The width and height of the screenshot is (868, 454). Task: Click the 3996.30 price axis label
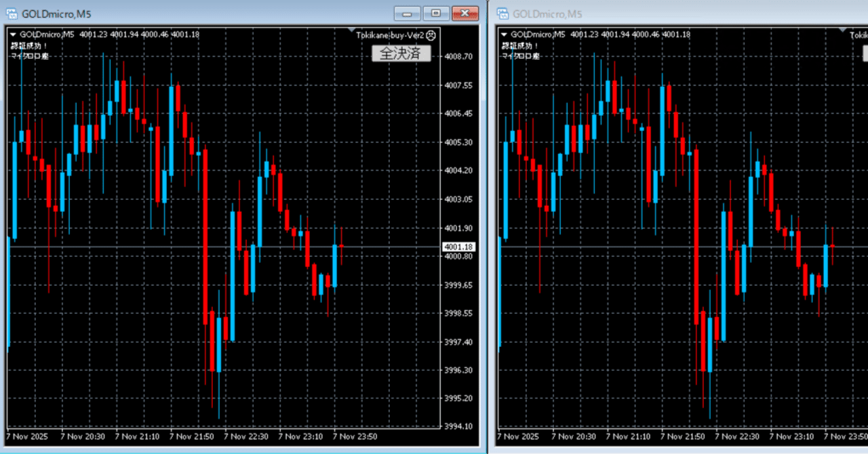459,370
